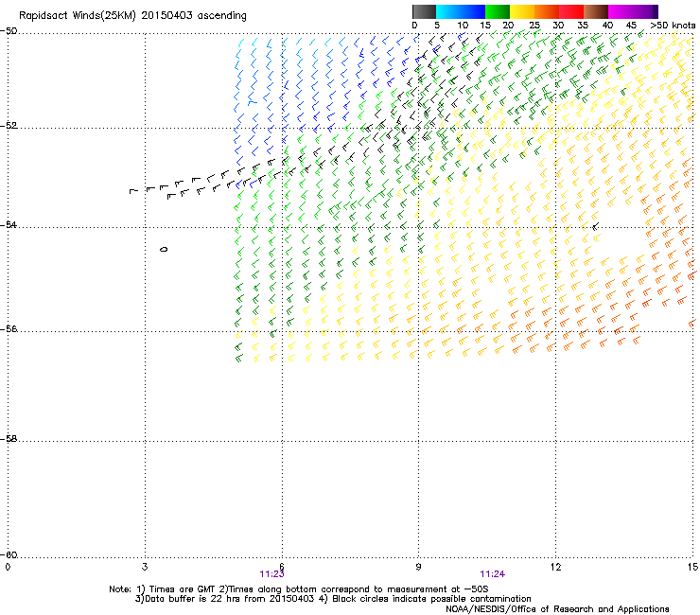700x615 pixels.
Task: Click the latitude axis label '-58'
Action: tap(9, 439)
